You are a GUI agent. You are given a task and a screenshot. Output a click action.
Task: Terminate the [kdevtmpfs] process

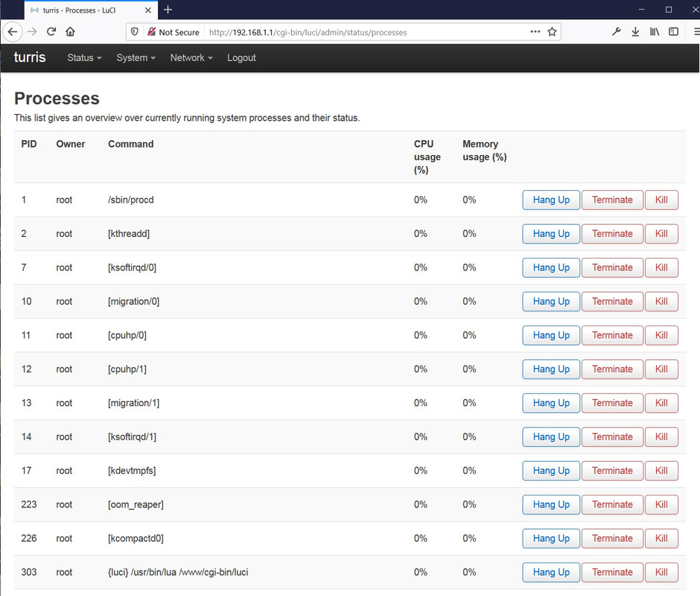click(x=612, y=470)
